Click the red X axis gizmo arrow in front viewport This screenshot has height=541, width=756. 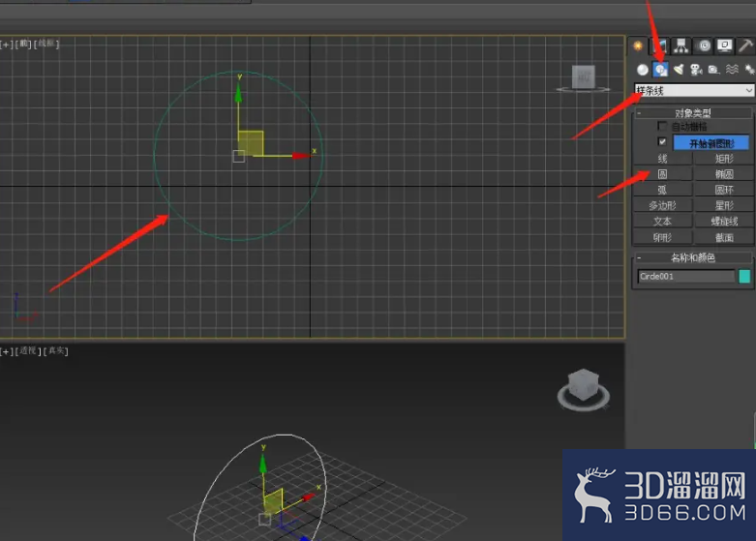(x=301, y=156)
